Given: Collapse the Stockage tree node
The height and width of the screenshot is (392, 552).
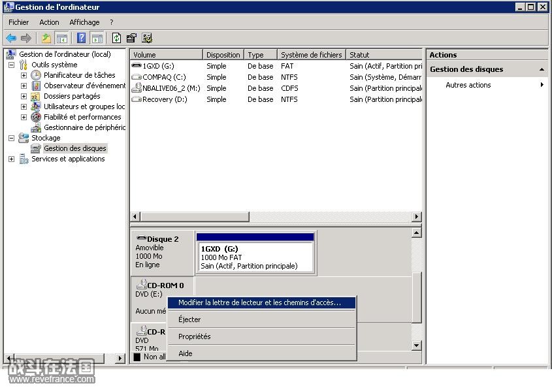Looking at the screenshot, I should coord(12,138).
